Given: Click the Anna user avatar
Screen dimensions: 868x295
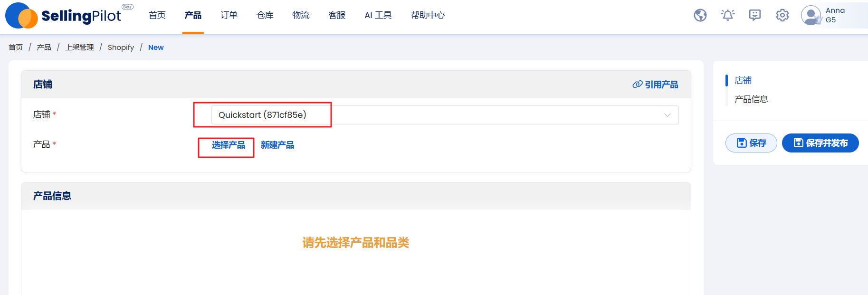Looking at the screenshot, I should (811, 15).
